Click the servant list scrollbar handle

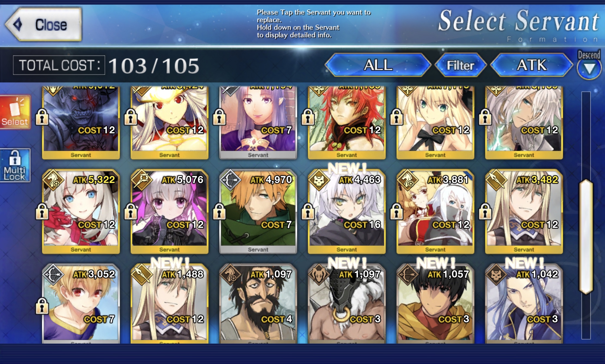point(586,237)
